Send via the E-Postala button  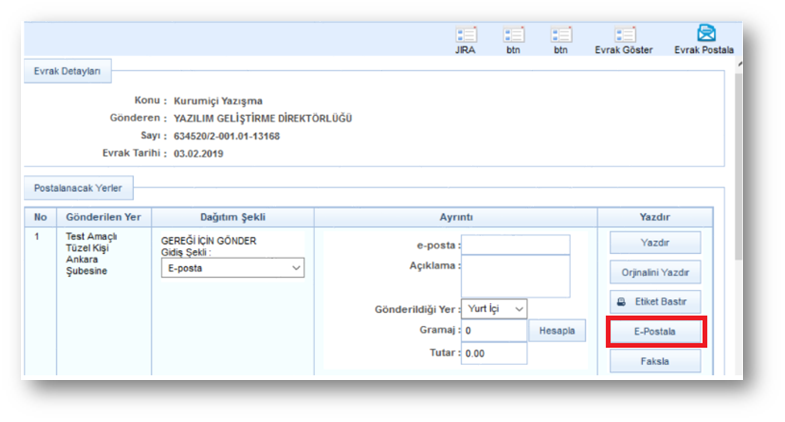coord(655,332)
